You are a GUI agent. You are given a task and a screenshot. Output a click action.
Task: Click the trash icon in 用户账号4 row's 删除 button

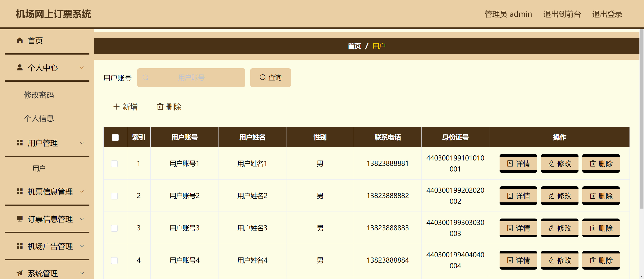click(x=593, y=260)
